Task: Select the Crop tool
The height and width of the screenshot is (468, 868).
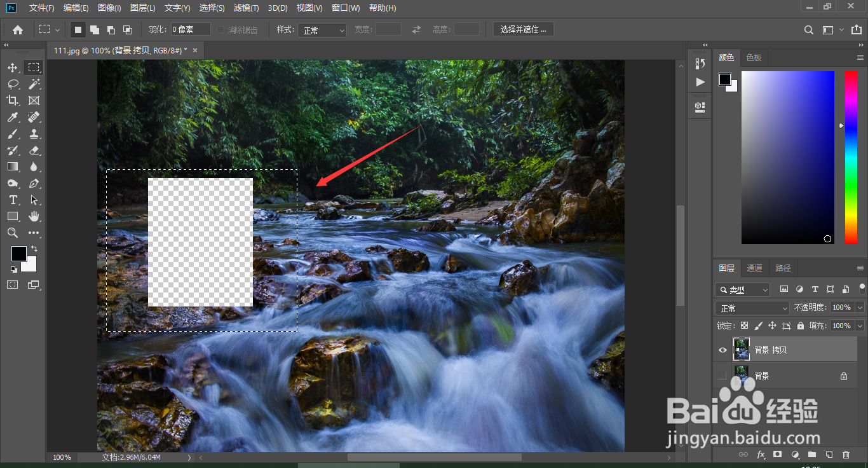Action: tap(13, 100)
